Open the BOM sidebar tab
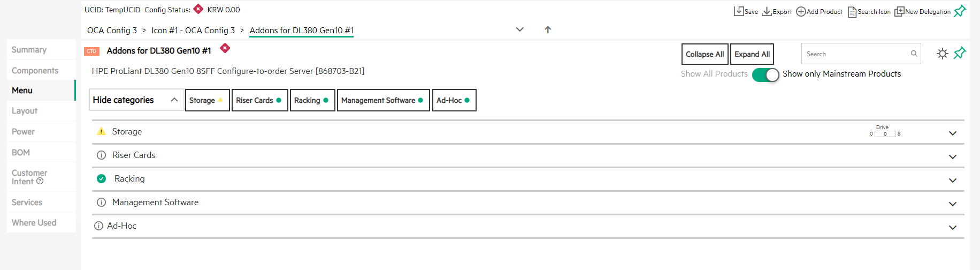980x270 pixels. click(41, 153)
